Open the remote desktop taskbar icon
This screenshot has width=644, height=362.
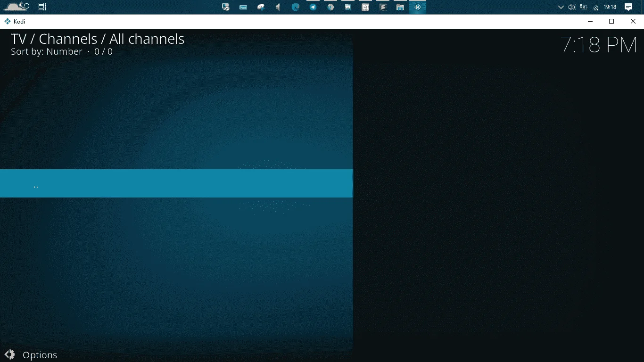coord(226,7)
